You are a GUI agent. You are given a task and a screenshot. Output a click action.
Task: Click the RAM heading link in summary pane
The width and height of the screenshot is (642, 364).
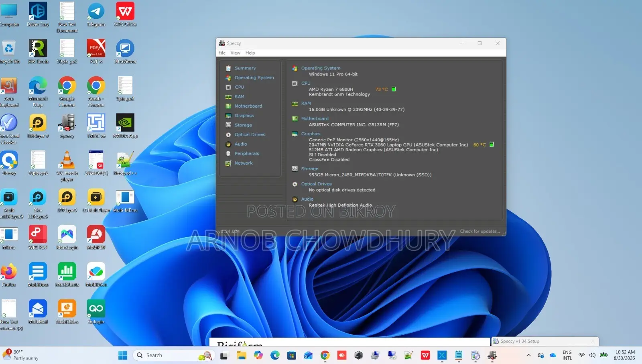coord(306,104)
